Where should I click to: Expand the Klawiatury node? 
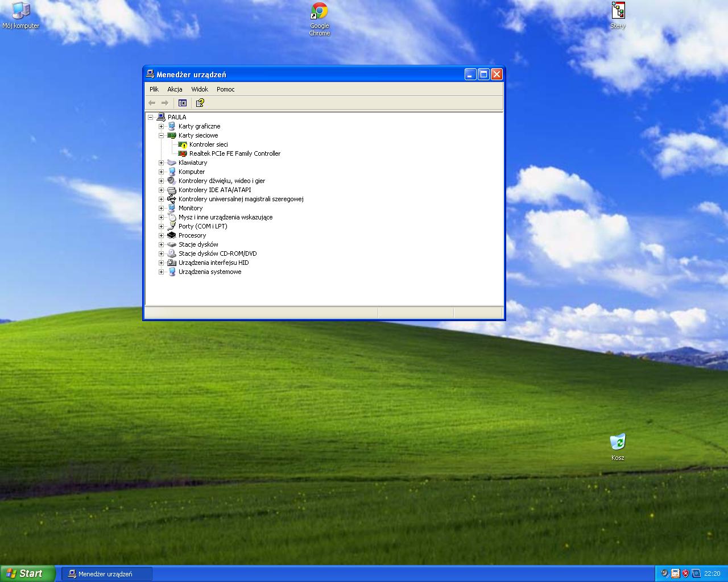pos(161,163)
